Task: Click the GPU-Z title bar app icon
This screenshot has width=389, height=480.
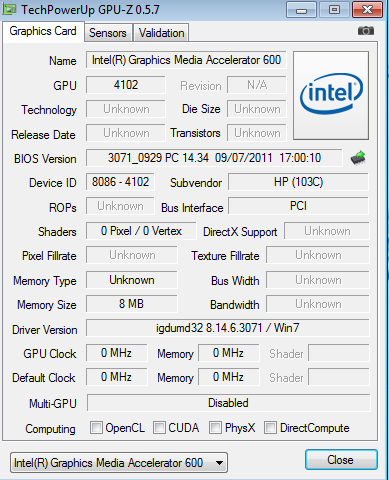Action: [x=9, y=9]
